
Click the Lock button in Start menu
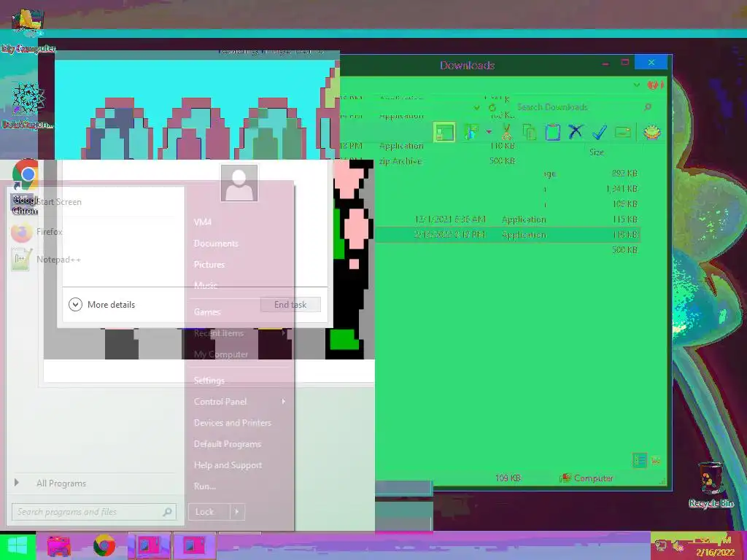tap(209, 512)
